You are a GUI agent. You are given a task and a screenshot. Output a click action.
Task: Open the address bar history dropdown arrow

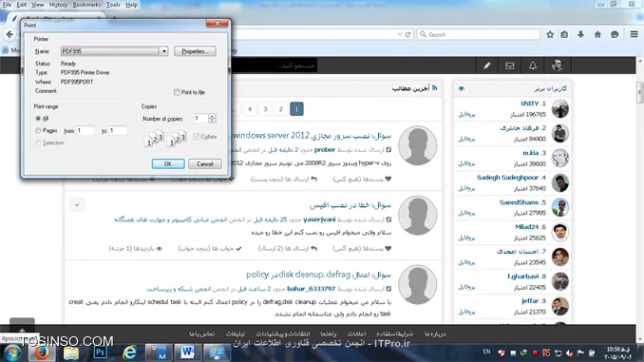click(400, 34)
